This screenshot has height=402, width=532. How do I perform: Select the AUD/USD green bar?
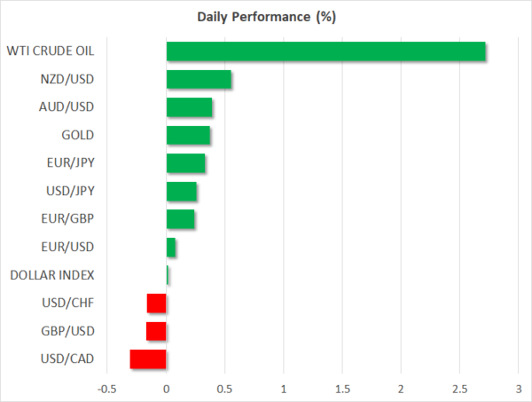point(189,107)
